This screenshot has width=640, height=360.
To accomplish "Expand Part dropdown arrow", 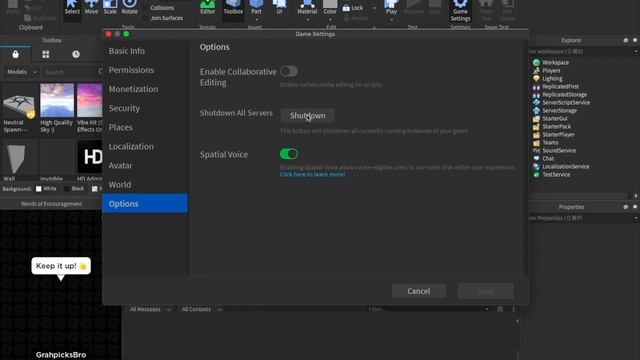I will coord(256,20).
